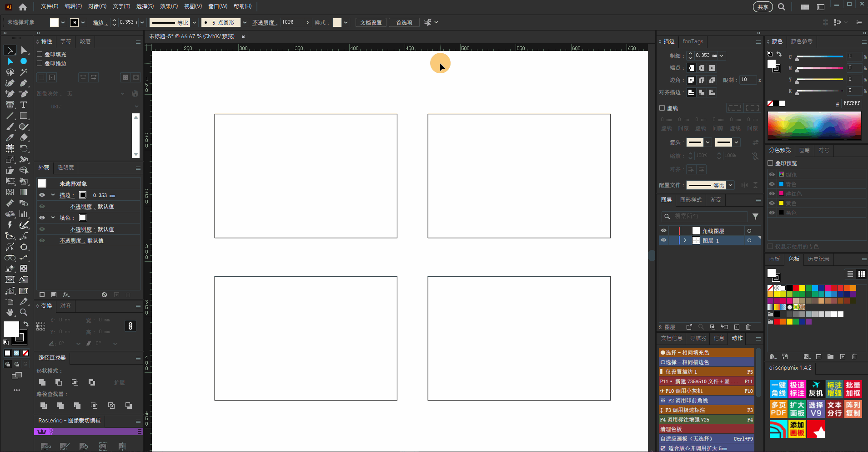This screenshot has width=868, height=452.
Task: Run the P2 调用印前角线 action
Action: click(706, 401)
